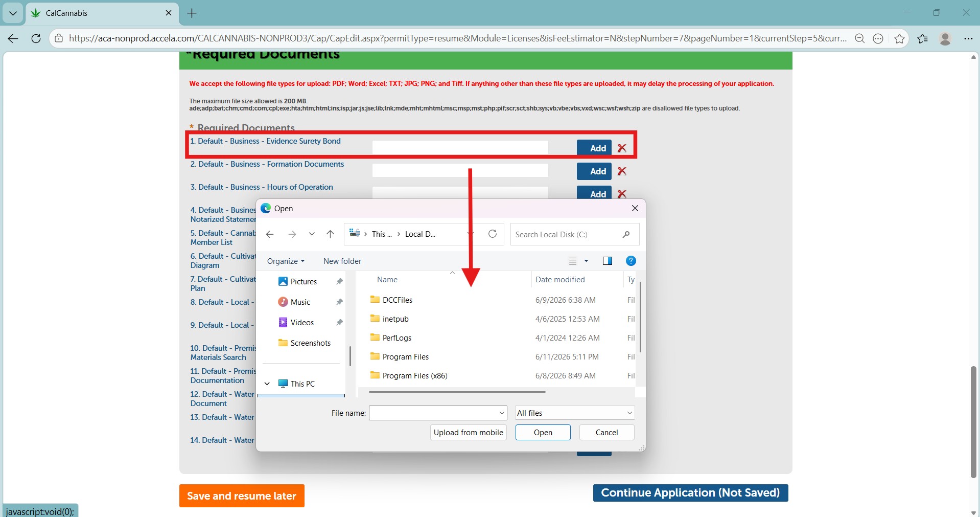Open the favorites list icon
The image size is (980, 517).
click(x=923, y=38)
